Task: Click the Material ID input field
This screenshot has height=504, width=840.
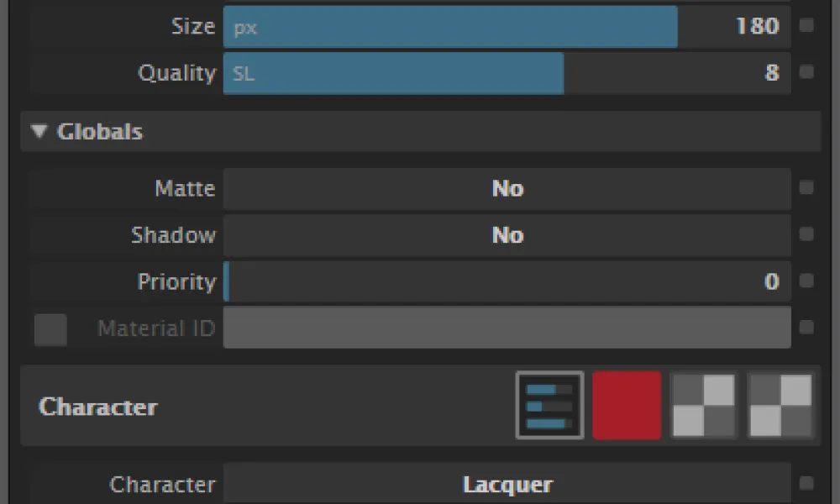Action: pyautogui.click(x=507, y=328)
